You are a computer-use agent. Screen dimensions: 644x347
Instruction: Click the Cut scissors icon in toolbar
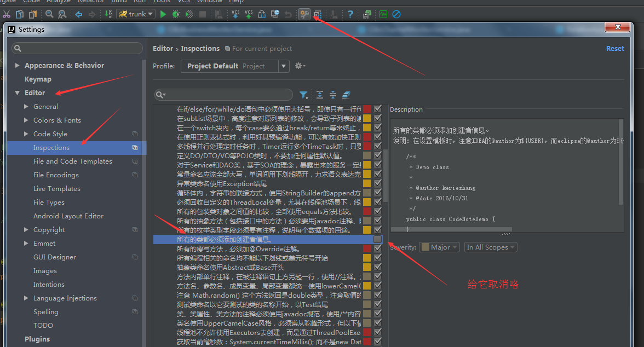click(x=7, y=14)
